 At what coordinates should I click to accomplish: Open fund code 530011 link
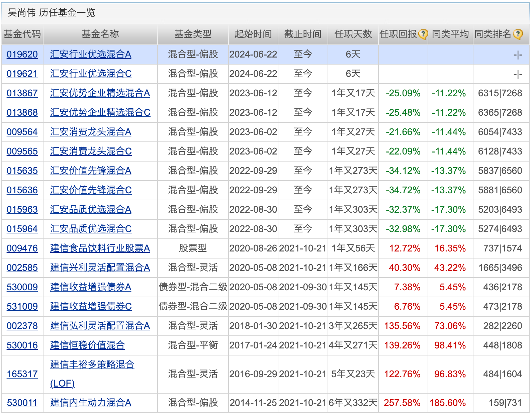pyautogui.click(x=22, y=403)
